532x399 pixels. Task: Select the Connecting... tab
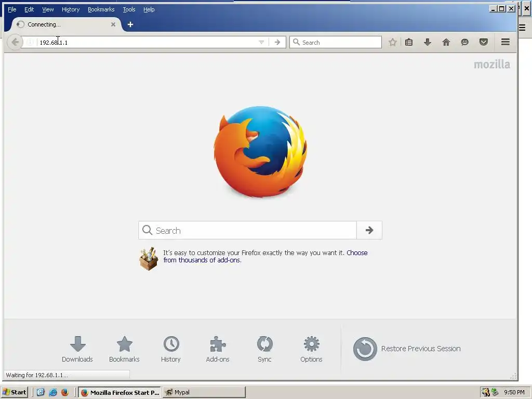(x=66, y=24)
